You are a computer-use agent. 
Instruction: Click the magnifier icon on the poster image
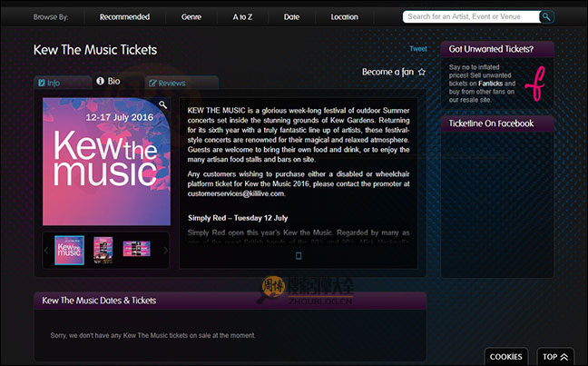point(163,105)
